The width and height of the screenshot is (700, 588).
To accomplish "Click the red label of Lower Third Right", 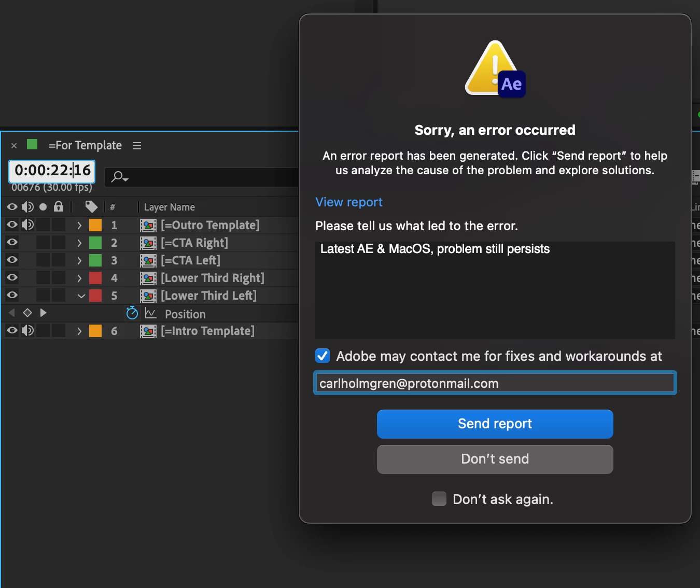I will (x=95, y=278).
